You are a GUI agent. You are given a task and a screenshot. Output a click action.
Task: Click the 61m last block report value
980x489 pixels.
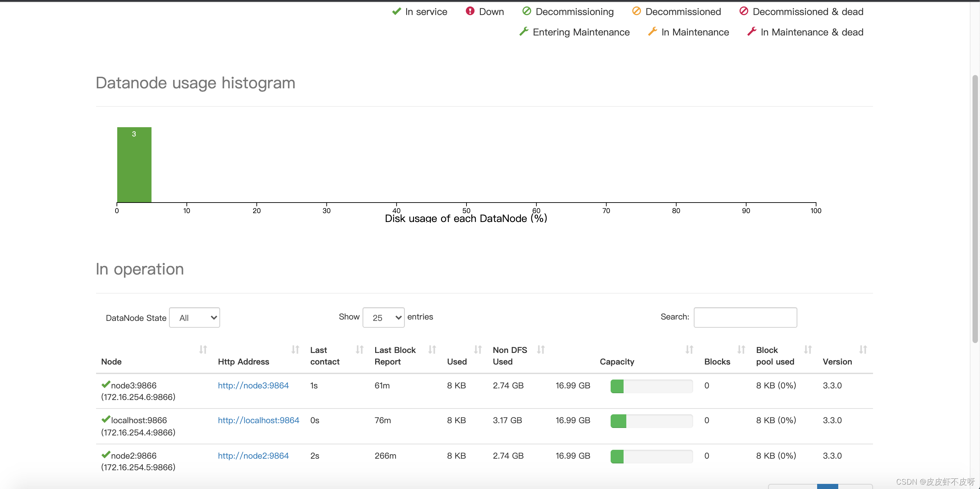(x=382, y=386)
